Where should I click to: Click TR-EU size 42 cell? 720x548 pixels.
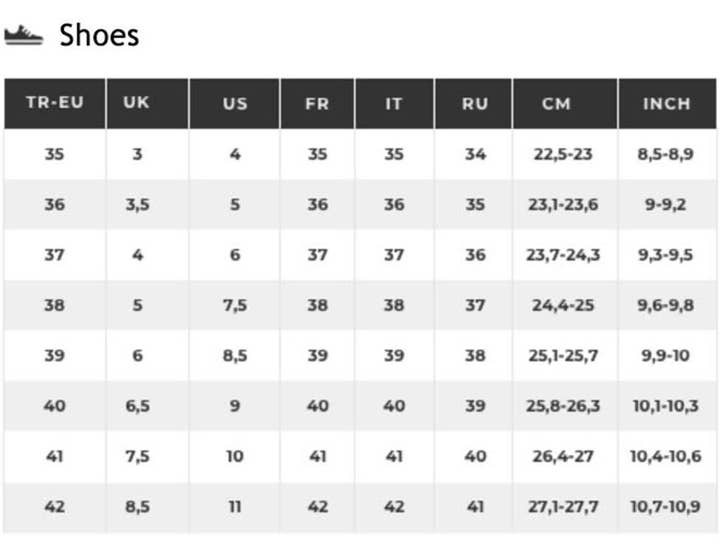point(54,507)
